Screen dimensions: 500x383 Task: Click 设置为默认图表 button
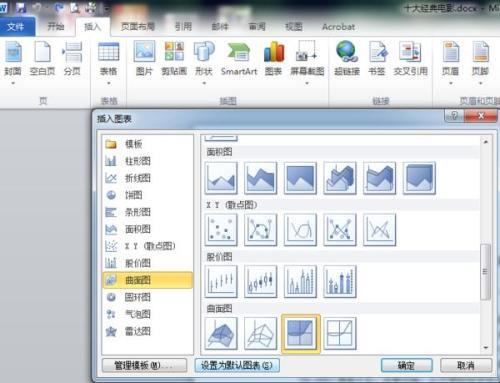(237, 365)
